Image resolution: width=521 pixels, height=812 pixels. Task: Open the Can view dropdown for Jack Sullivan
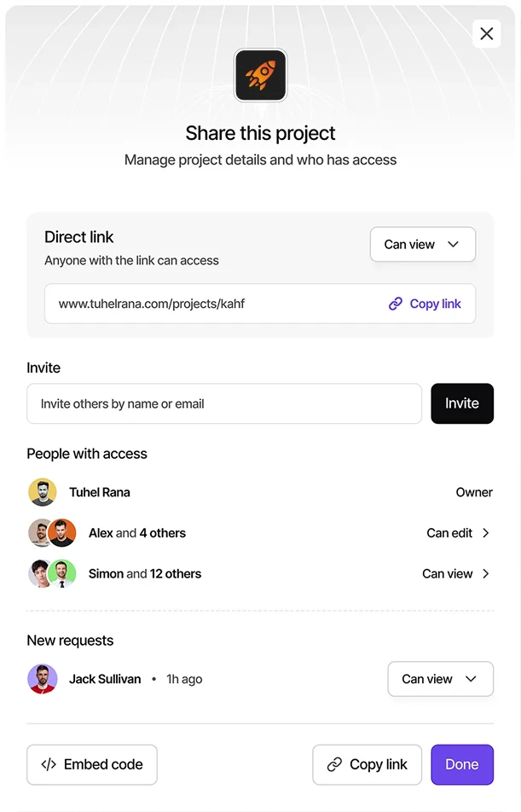pos(440,679)
